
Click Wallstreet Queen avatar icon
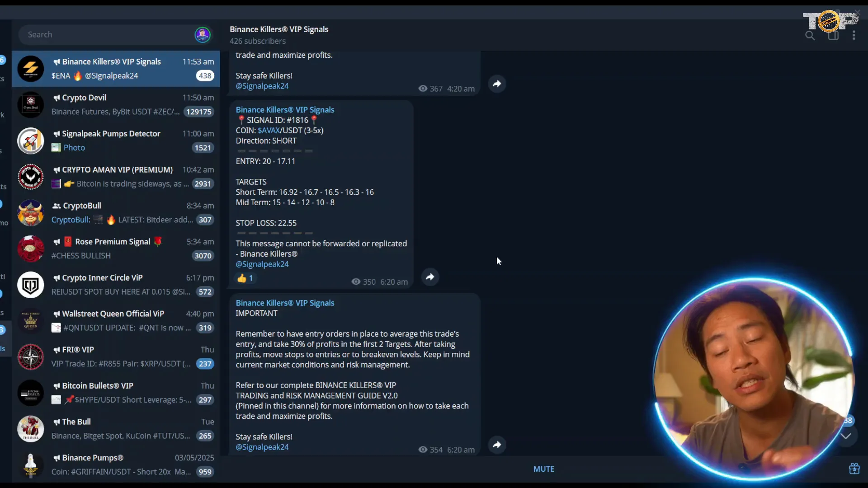(x=31, y=321)
